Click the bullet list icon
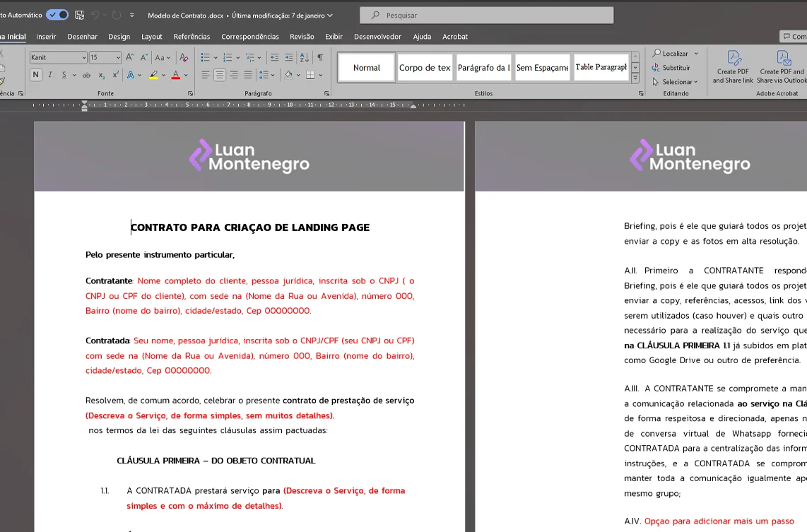The height and width of the screenshot is (532, 807). tap(205, 57)
